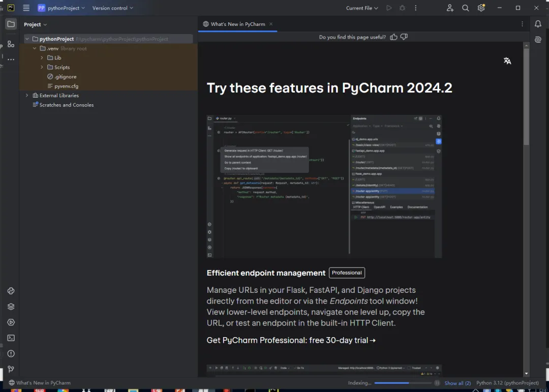Open the Terminal tool window

coord(11,338)
